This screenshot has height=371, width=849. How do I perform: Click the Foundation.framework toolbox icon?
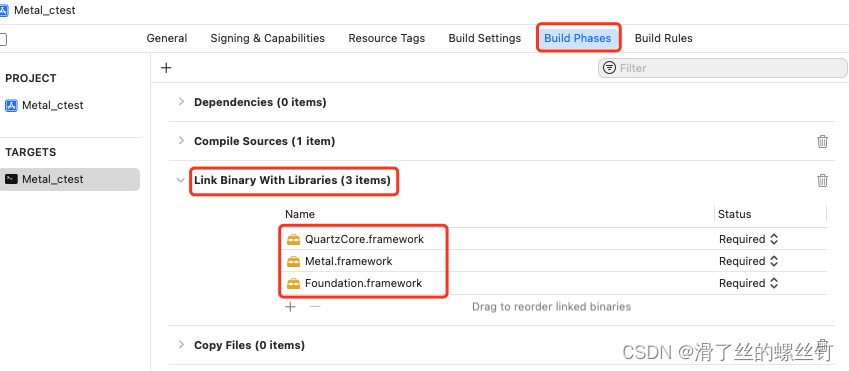293,283
